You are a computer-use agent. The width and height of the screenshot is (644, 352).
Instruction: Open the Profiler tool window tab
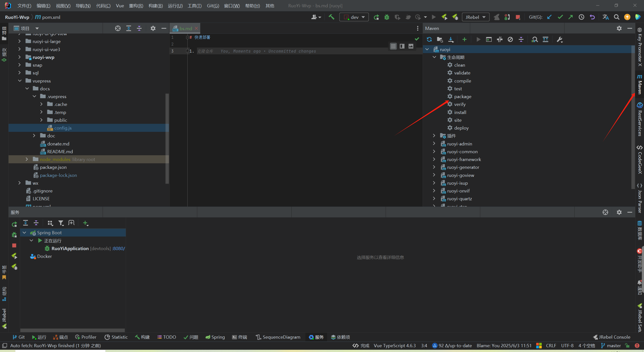tap(86, 337)
